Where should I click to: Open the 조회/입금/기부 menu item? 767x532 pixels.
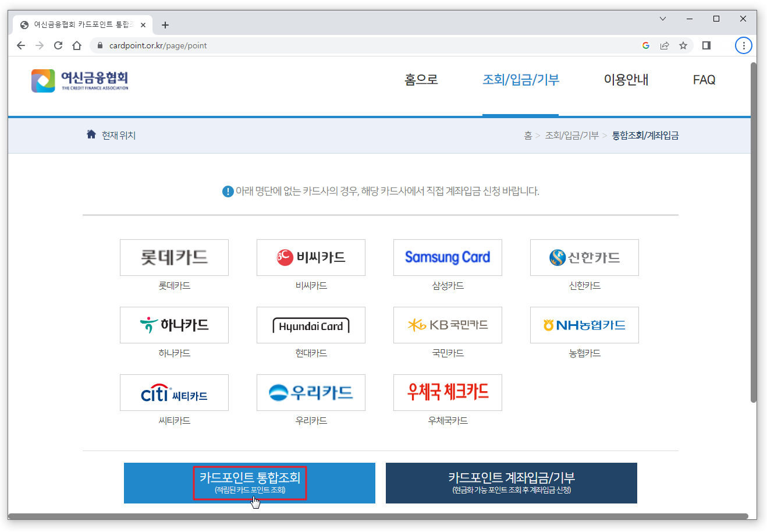coord(521,80)
